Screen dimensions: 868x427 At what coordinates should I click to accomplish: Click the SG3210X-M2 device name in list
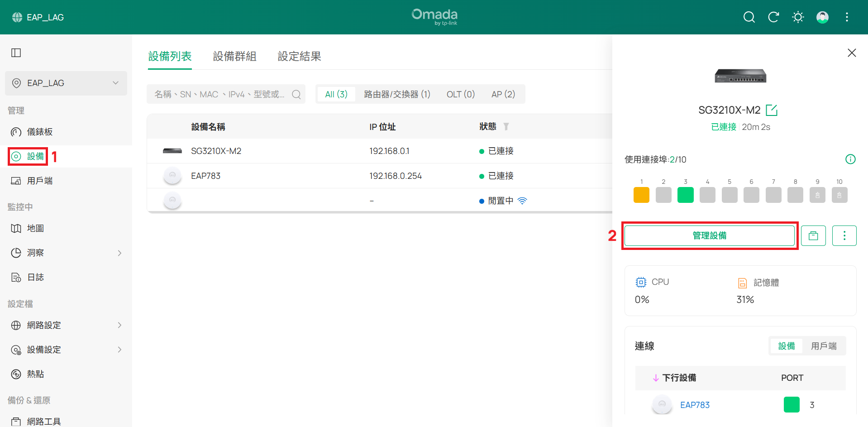point(216,151)
